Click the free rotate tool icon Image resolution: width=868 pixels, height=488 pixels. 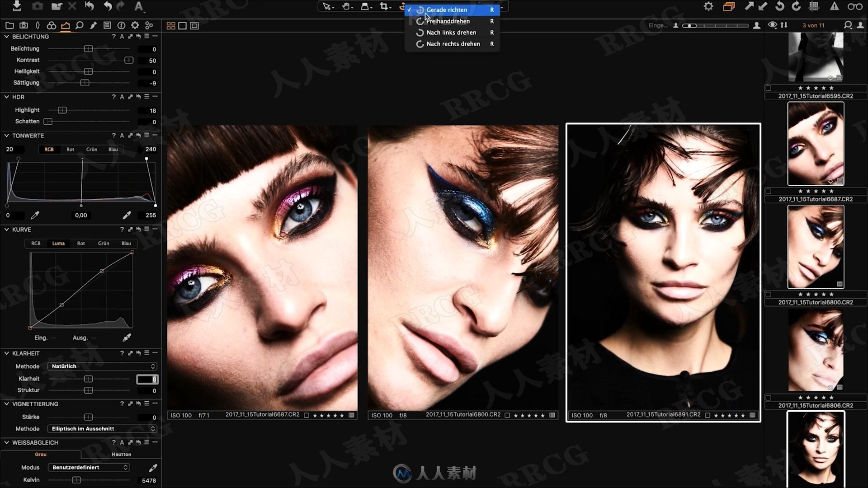(419, 20)
